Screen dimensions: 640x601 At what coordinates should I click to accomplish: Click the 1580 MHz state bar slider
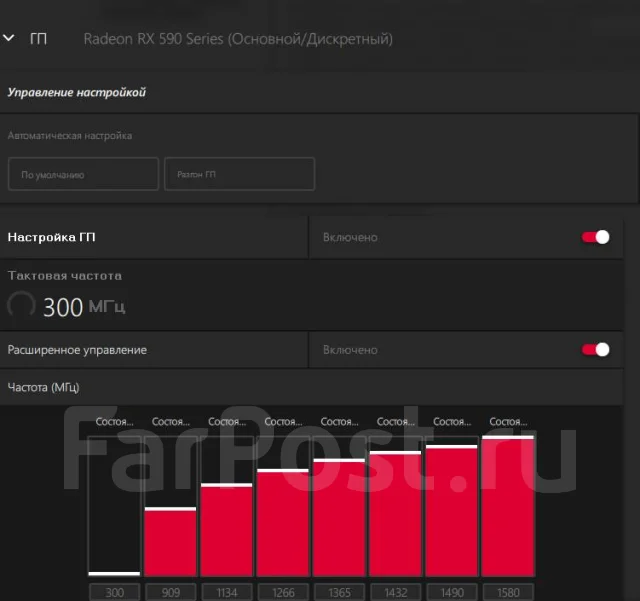508,506
